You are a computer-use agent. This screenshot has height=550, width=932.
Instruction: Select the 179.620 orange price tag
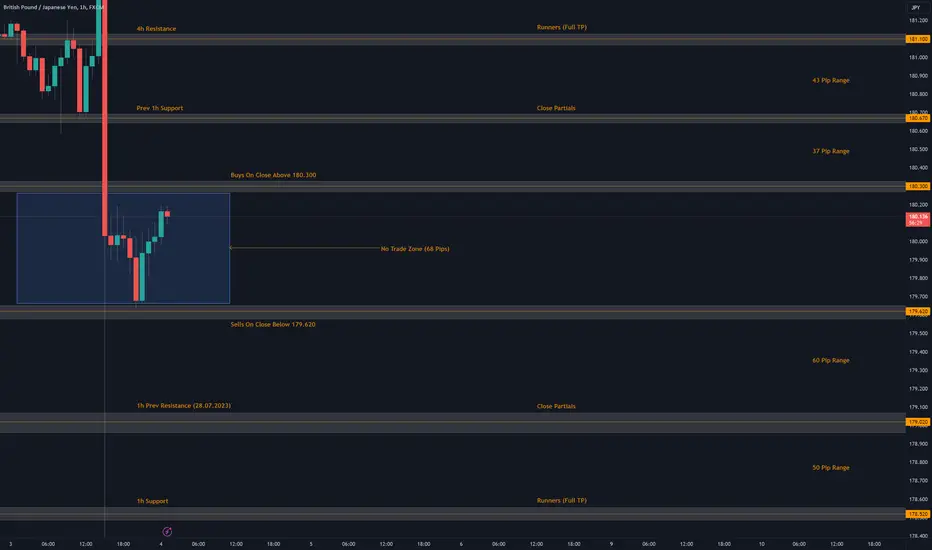918,311
